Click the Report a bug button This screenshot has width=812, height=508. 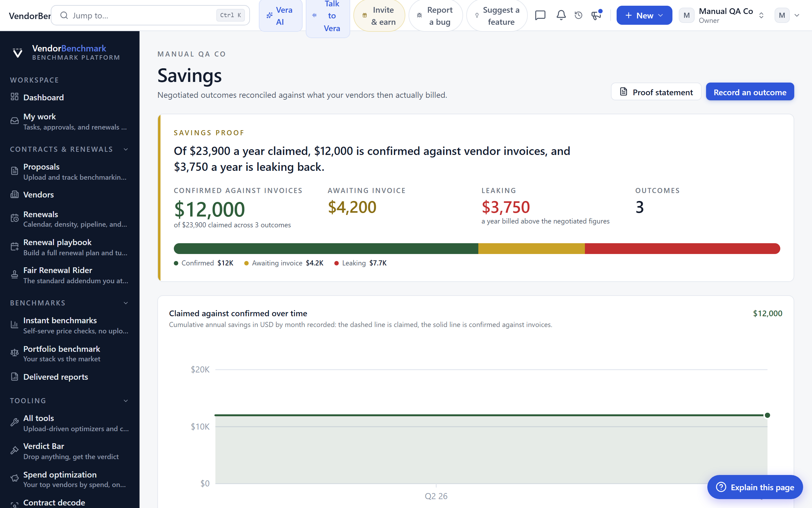[x=435, y=16]
